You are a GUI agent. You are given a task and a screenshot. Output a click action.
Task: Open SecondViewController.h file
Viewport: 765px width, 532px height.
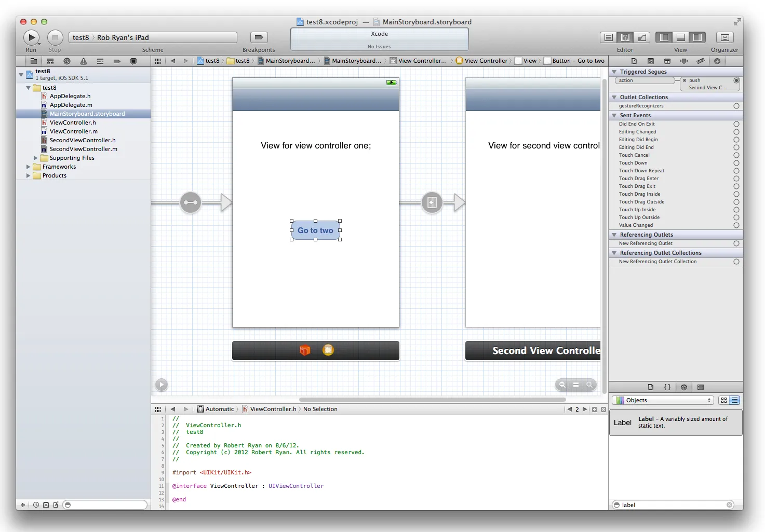(83, 140)
